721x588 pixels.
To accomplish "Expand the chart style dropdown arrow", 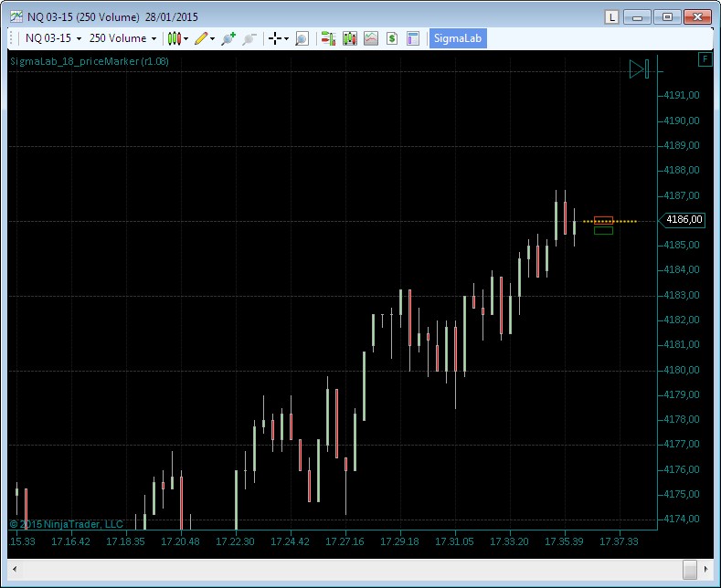I will 186,38.
